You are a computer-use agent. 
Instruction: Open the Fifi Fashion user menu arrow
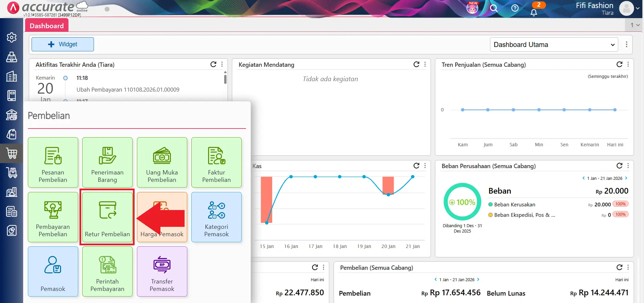click(637, 8)
